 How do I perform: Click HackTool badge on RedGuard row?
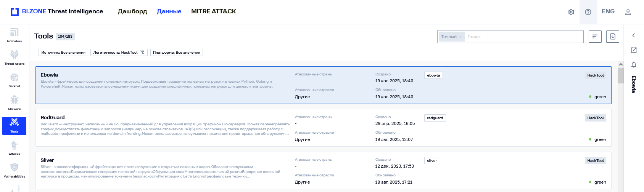[596, 118]
